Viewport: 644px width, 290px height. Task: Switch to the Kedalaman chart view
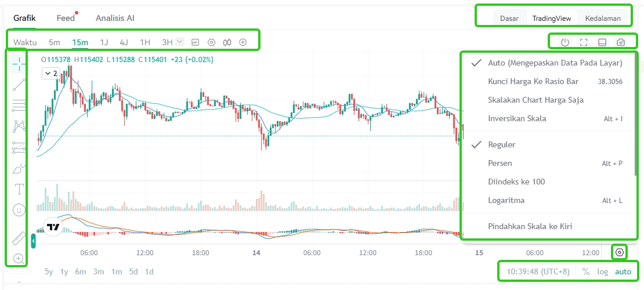603,19
